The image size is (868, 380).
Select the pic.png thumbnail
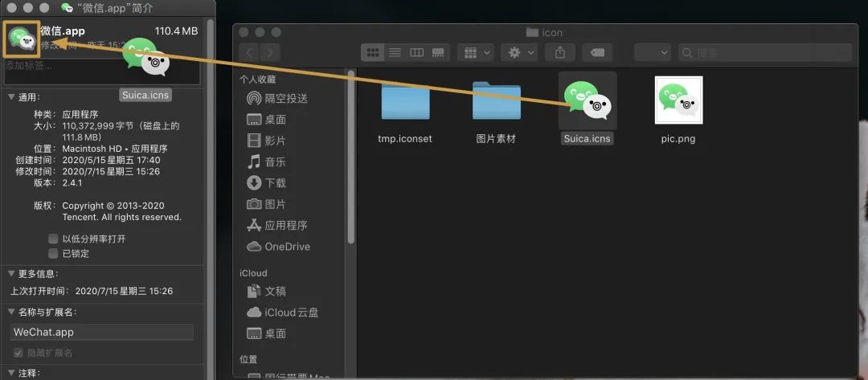[x=678, y=100]
